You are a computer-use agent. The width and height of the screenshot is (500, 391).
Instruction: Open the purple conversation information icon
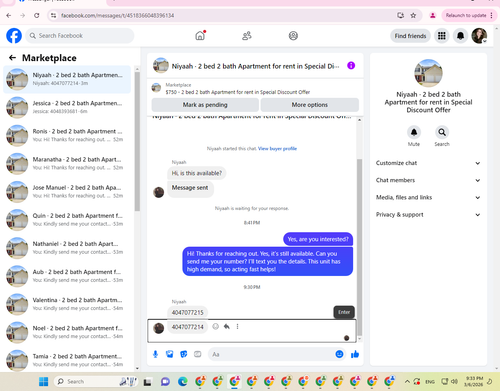coord(351,66)
